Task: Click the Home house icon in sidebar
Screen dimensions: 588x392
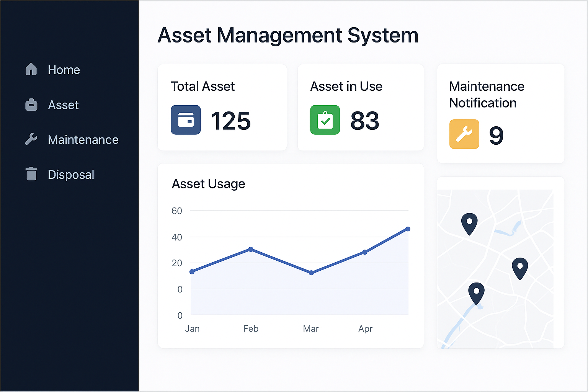Action: point(31,69)
